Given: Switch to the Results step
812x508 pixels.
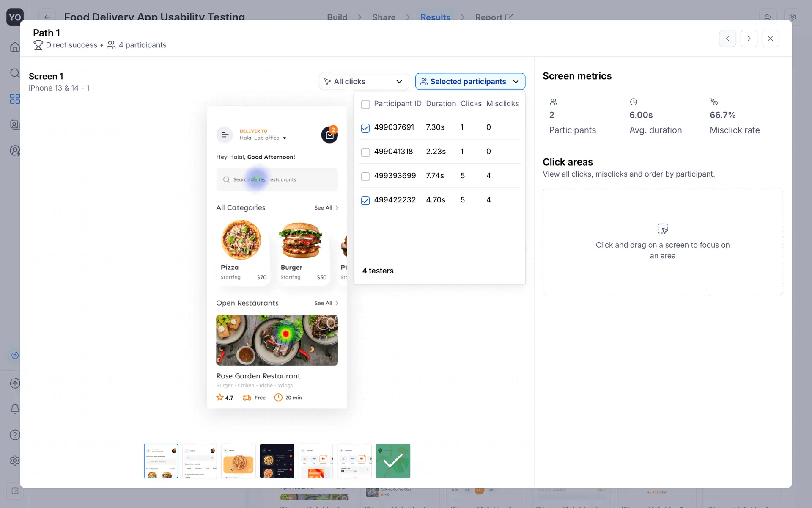Looking at the screenshot, I should click(x=435, y=17).
